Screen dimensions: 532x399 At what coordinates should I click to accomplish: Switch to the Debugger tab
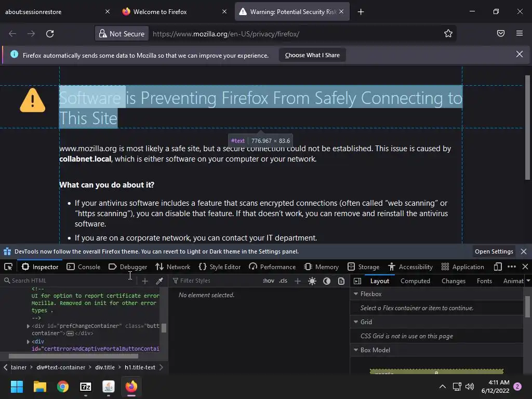coord(128,267)
